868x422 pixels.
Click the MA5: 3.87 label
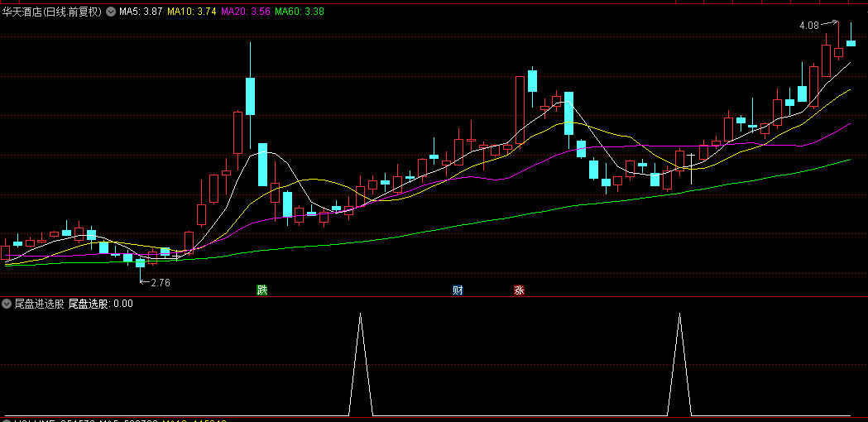(141, 11)
